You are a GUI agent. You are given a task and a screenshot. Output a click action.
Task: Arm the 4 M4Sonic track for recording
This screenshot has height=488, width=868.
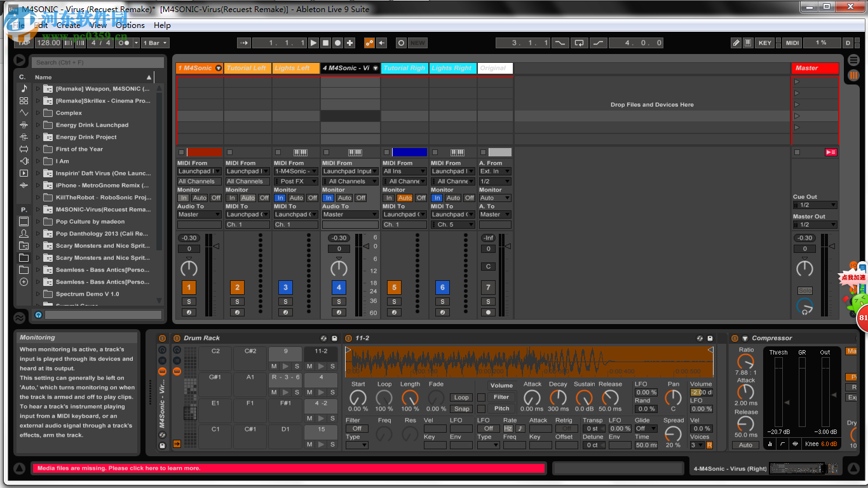(x=339, y=312)
